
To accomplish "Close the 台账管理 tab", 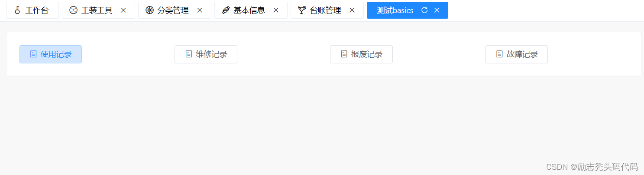I will coord(352,10).
